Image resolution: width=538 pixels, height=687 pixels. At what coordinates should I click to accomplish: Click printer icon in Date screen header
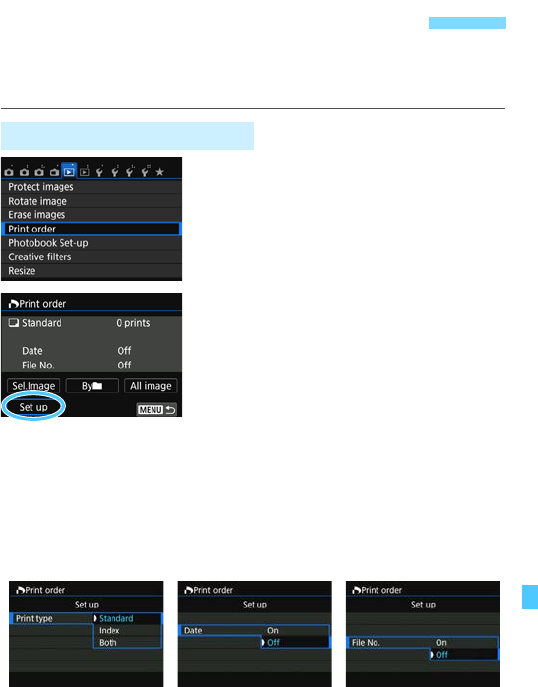click(189, 591)
